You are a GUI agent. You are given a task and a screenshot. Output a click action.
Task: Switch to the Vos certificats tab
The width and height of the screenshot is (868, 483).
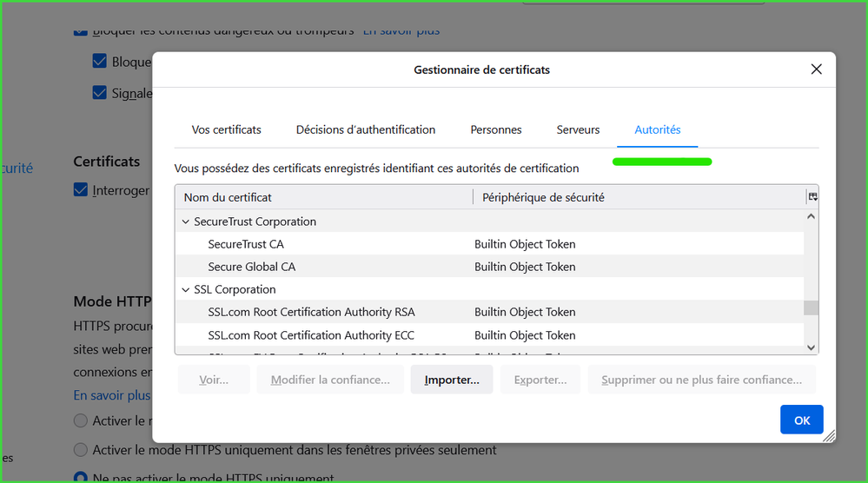tap(226, 129)
